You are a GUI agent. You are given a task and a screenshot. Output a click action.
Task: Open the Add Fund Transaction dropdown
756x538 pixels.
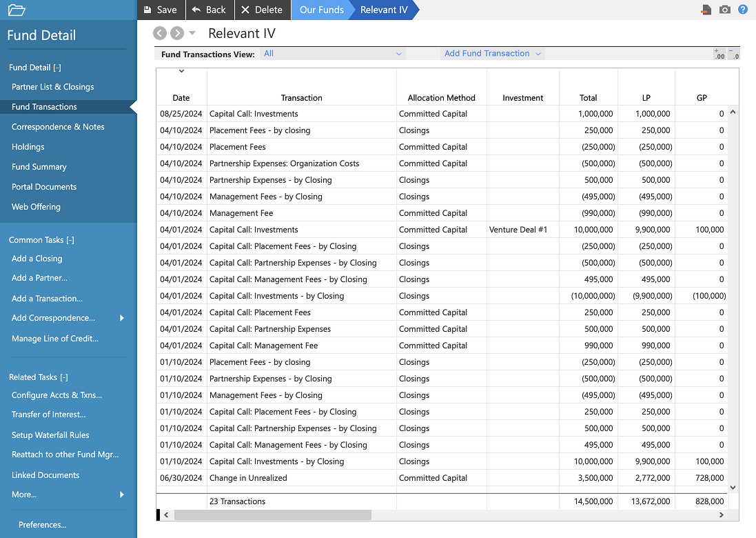(x=492, y=54)
